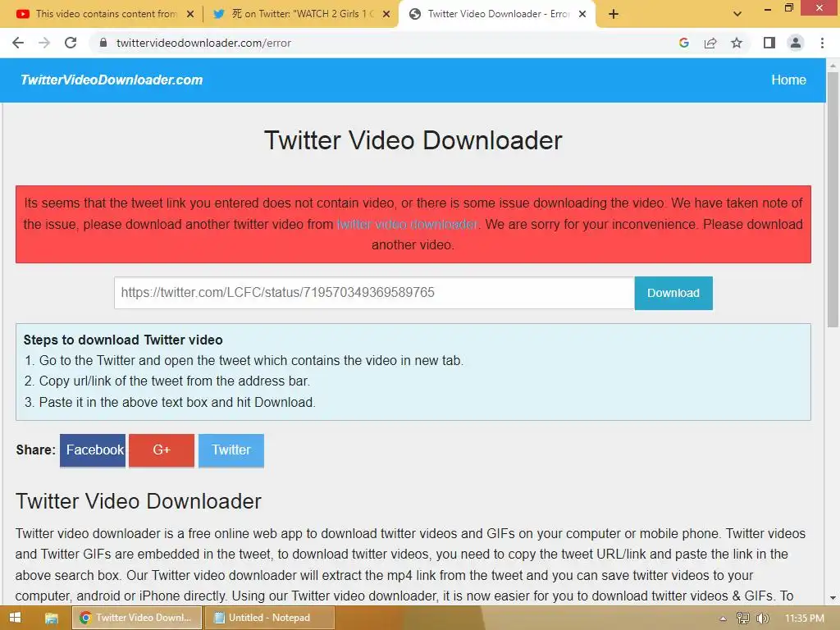
Task: Switch to YouTube video tab
Action: (x=105, y=14)
